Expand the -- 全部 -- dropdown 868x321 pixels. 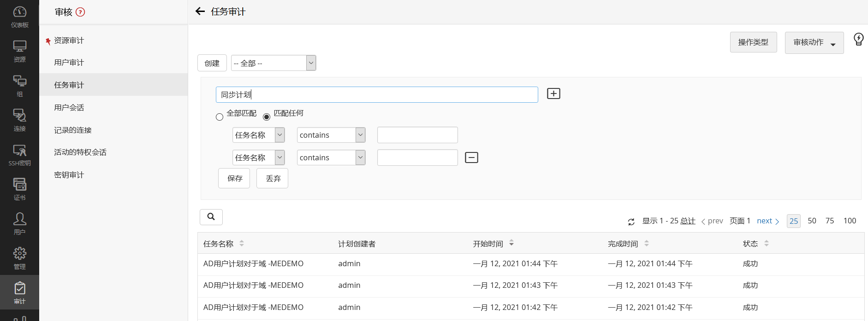[273, 63]
